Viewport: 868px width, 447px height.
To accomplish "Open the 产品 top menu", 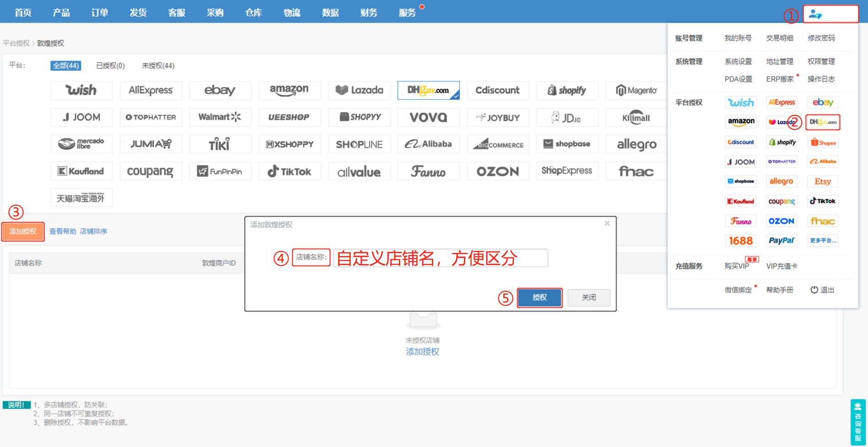I will [61, 12].
